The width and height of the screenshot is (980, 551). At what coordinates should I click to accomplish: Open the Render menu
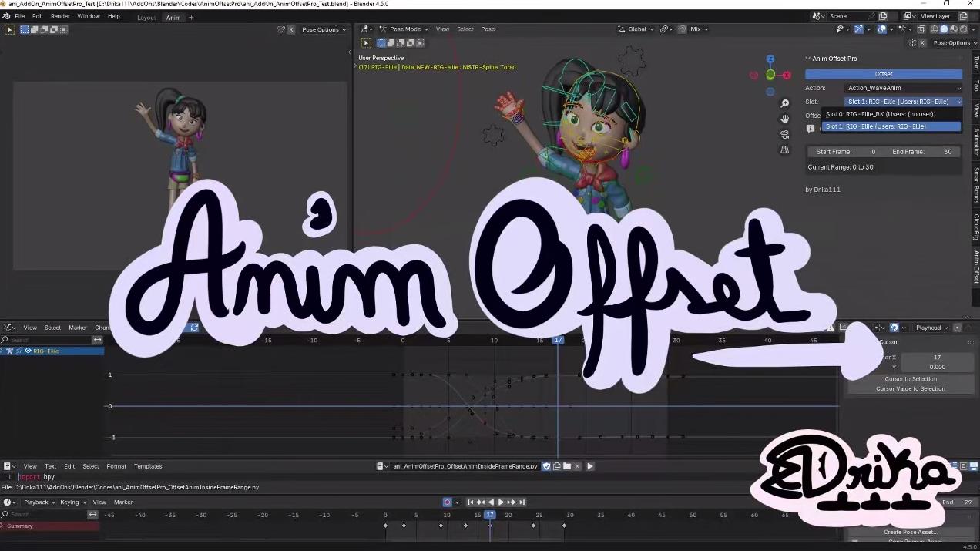(60, 16)
